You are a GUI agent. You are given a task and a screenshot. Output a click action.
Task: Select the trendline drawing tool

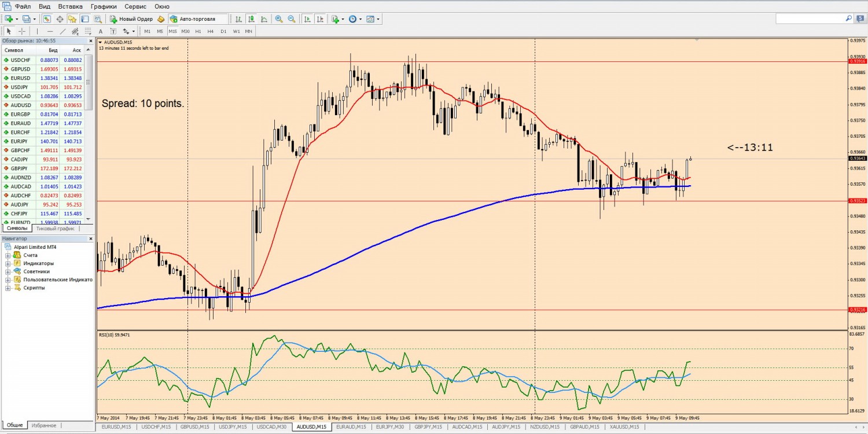(62, 31)
